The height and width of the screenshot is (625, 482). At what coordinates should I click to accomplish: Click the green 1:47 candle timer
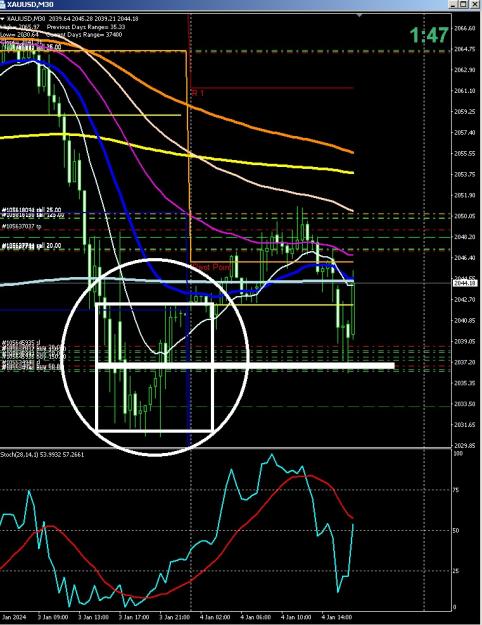[429, 35]
